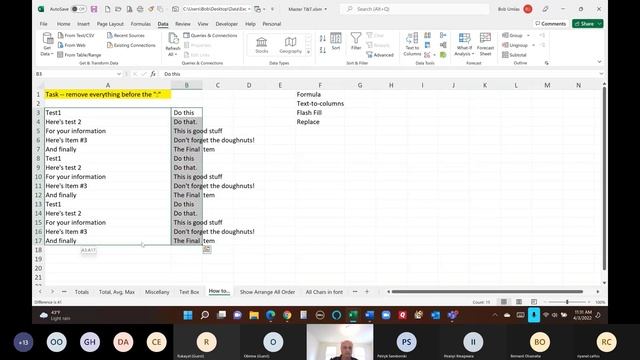This screenshot has width=640, height=360.
Task: Click the horizontal scrollbar thumb
Action: point(487,292)
